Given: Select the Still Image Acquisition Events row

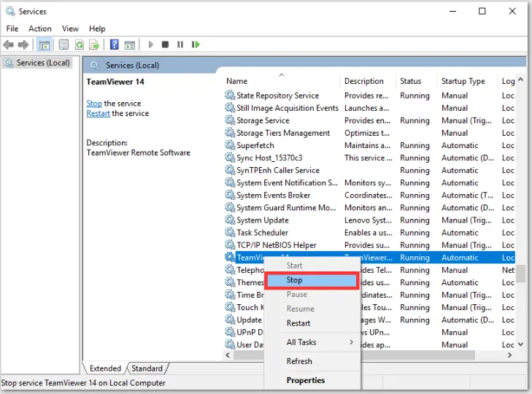Looking at the screenshot, I should [369, 108].
